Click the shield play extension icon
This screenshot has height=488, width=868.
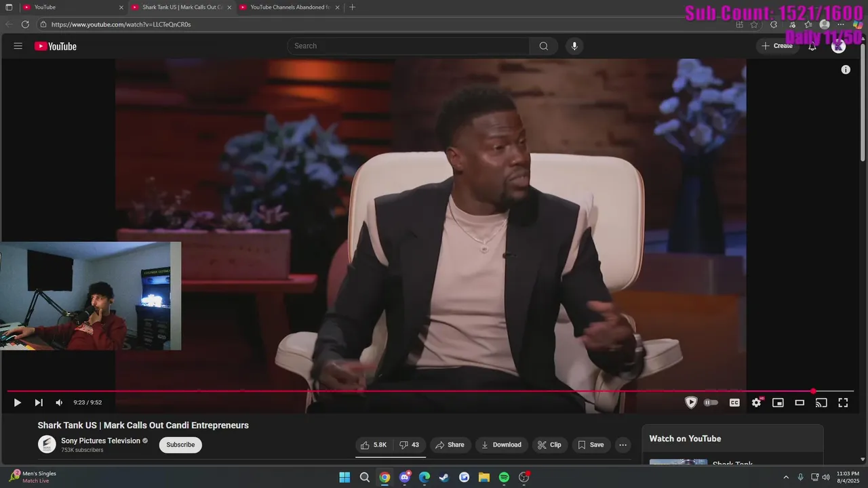coord(691,403)
